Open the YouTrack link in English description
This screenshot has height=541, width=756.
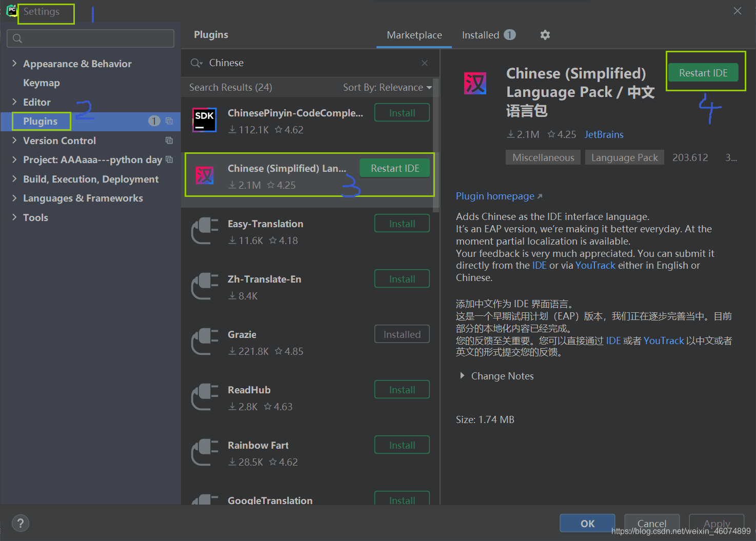(x=595, y=266)
